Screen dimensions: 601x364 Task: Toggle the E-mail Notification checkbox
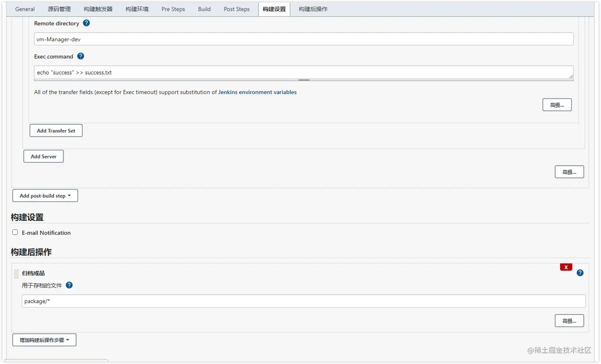point(15,232)
